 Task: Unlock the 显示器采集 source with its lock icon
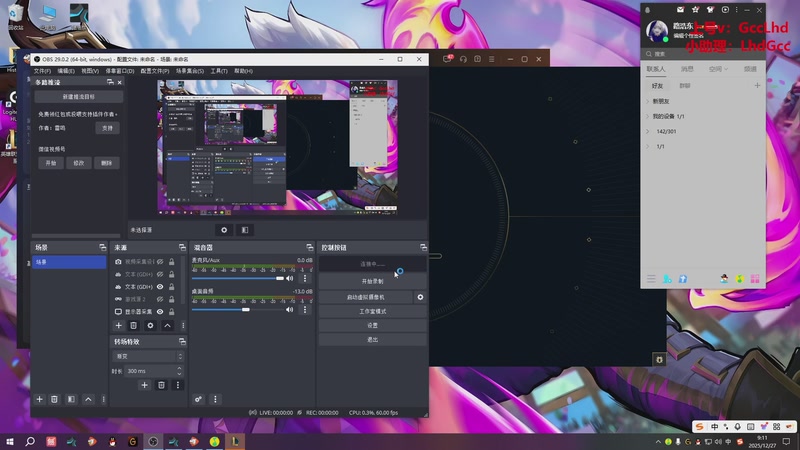(x=172, y=312)
